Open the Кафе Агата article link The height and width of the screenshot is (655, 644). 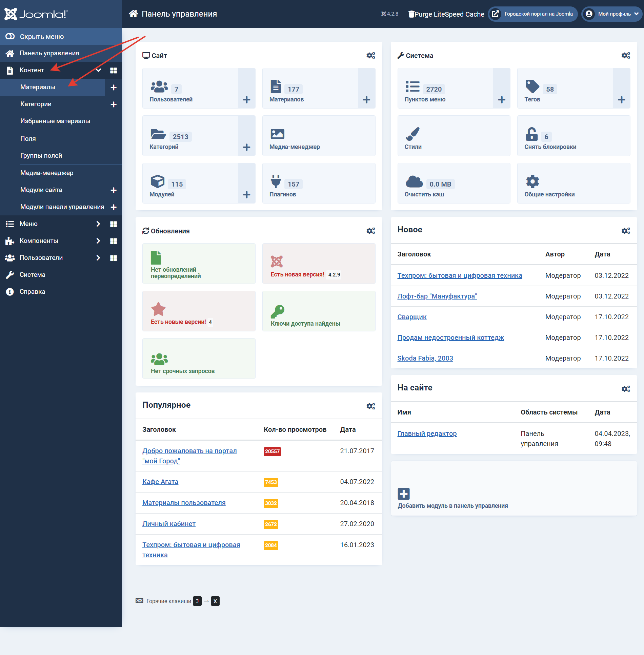(x=160, y=482)
